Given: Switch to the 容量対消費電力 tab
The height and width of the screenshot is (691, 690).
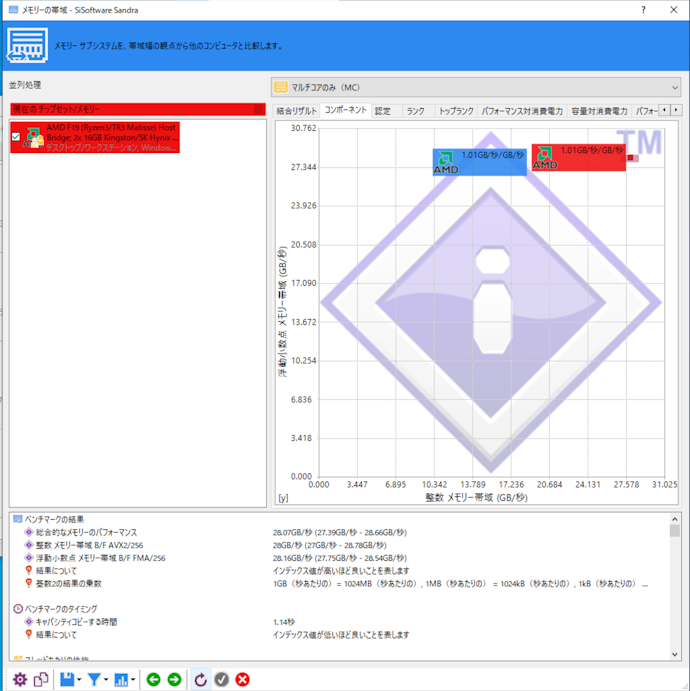Looking at the screenshot, I should [599, 111].
